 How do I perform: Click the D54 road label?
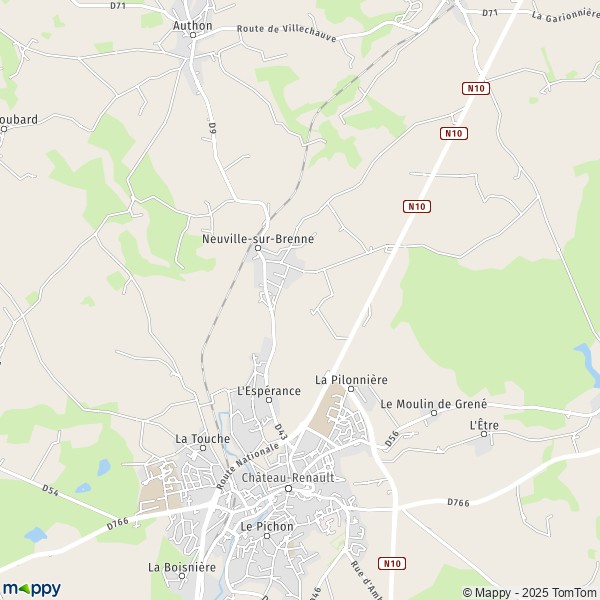click(x=50, y=490)
